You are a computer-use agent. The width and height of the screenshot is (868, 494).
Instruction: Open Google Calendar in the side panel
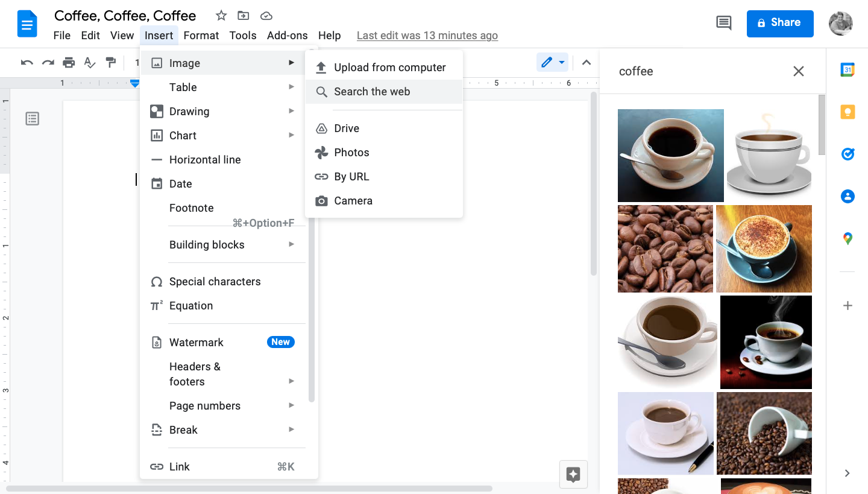click(x=848, y=70)
